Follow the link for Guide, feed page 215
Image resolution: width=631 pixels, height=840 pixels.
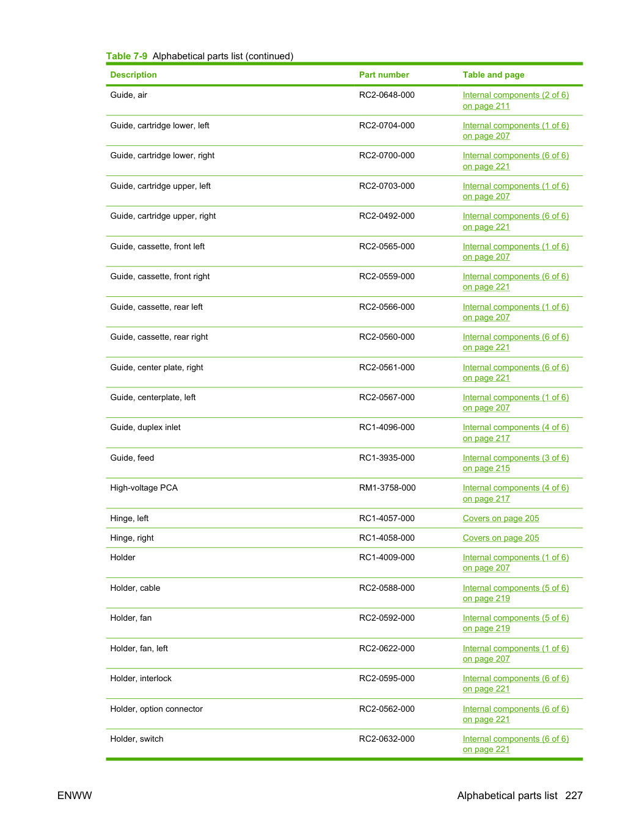516,463
